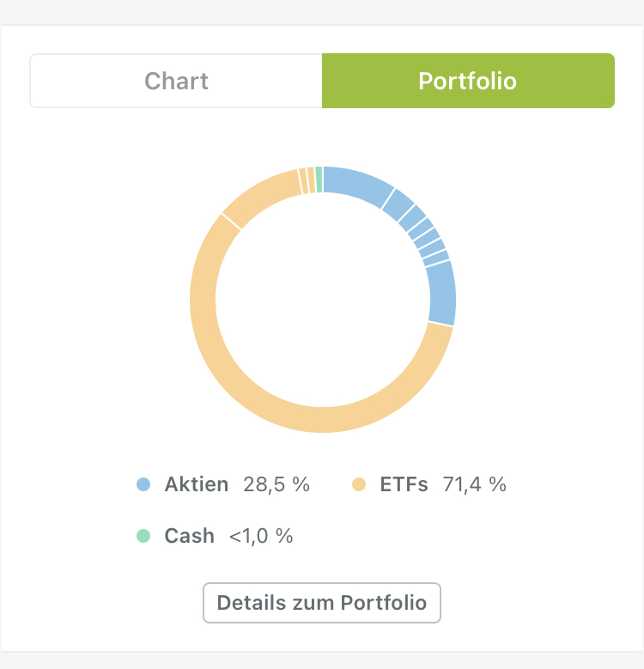The width and height of the screenshot is (644, 669).
Task: Switch to the Chart tab
Action: point(176,82)
